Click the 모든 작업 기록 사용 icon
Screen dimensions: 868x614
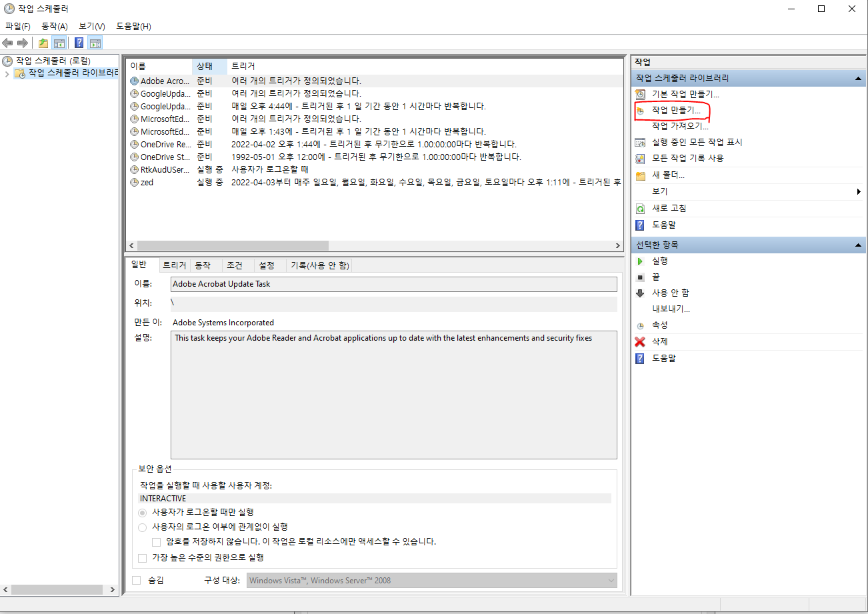pyautogui.click(x=641, y=159)
